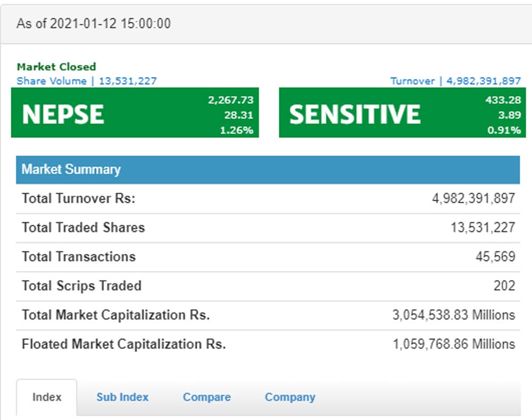532x420 pixels.
Task: Click Total Market Capitalization Rs. label
Action: tap(115, 315)
